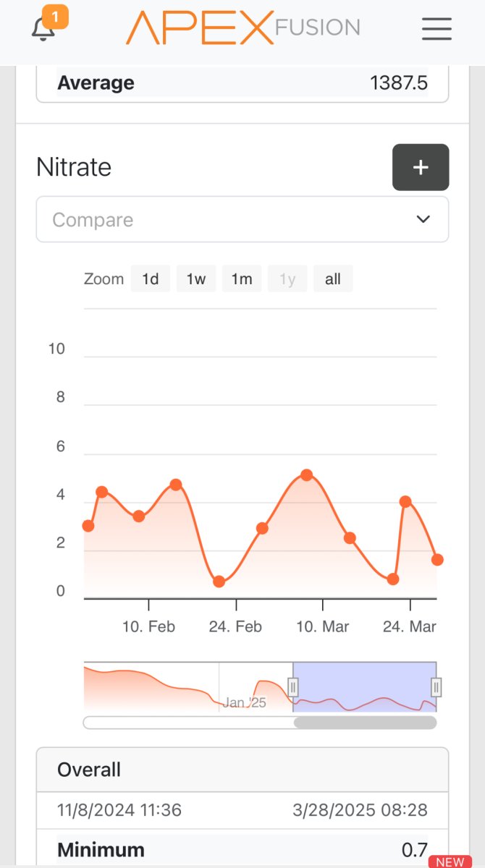Click the left navigator range handle
485x868 pixels.
coord(293,686)
